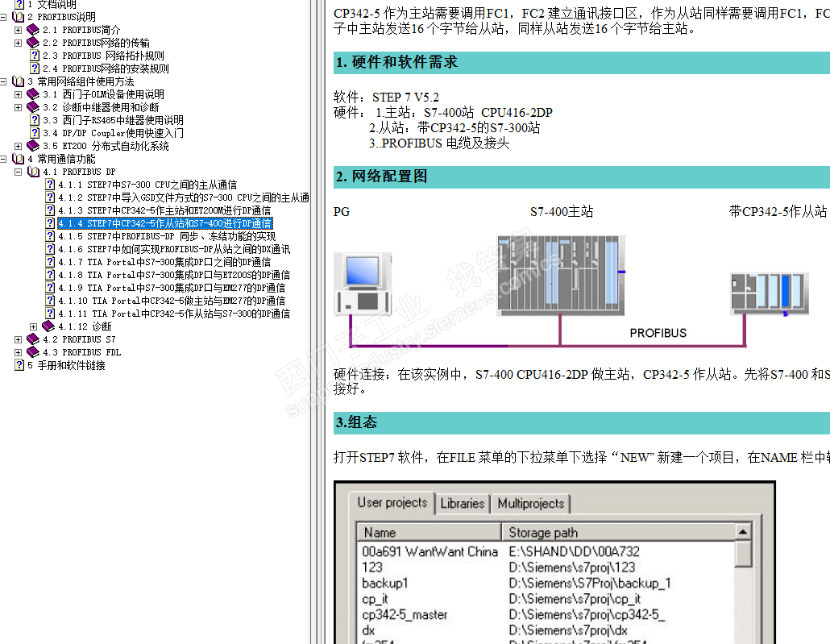Click the help-page icon of '2.4 PROFIBUS网络的安装规则'

tap(35, 69)
